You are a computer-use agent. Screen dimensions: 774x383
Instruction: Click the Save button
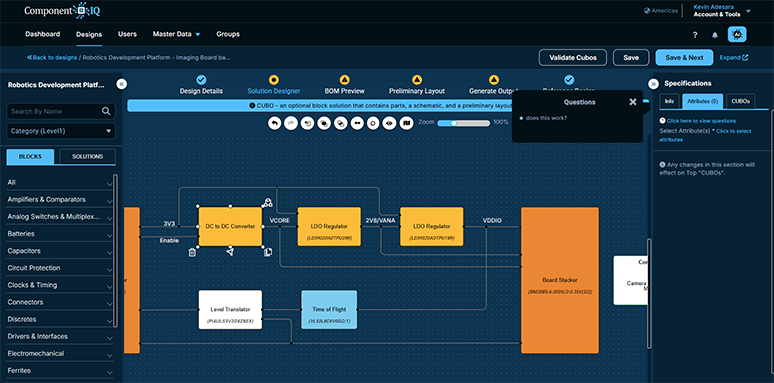coord(631,58)
